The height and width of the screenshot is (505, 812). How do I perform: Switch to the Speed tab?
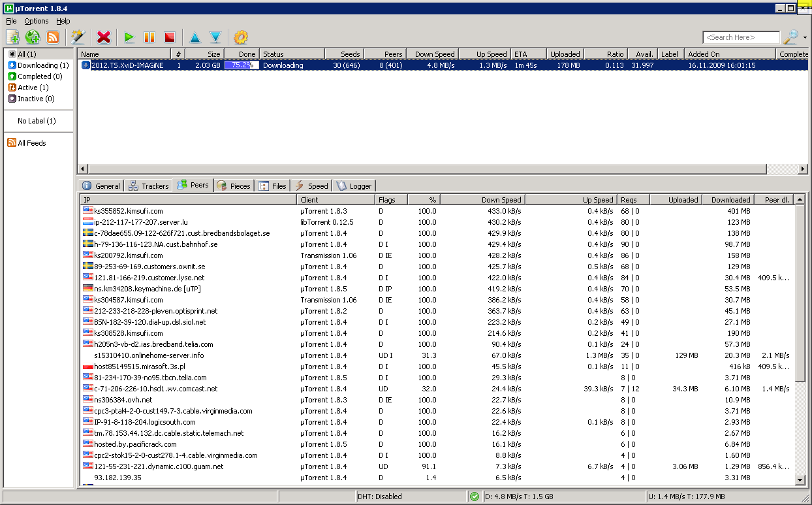click(311, 186)
